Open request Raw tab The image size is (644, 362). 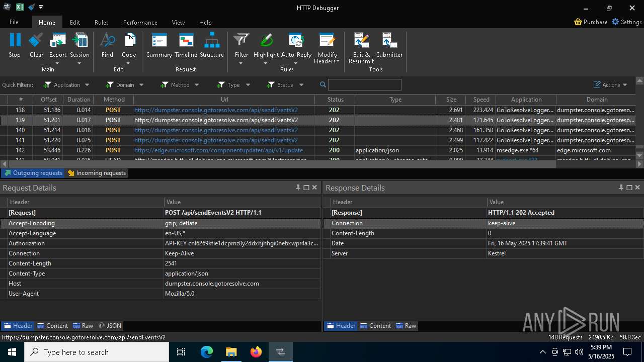pyautogui.click(x=83, y=326)
